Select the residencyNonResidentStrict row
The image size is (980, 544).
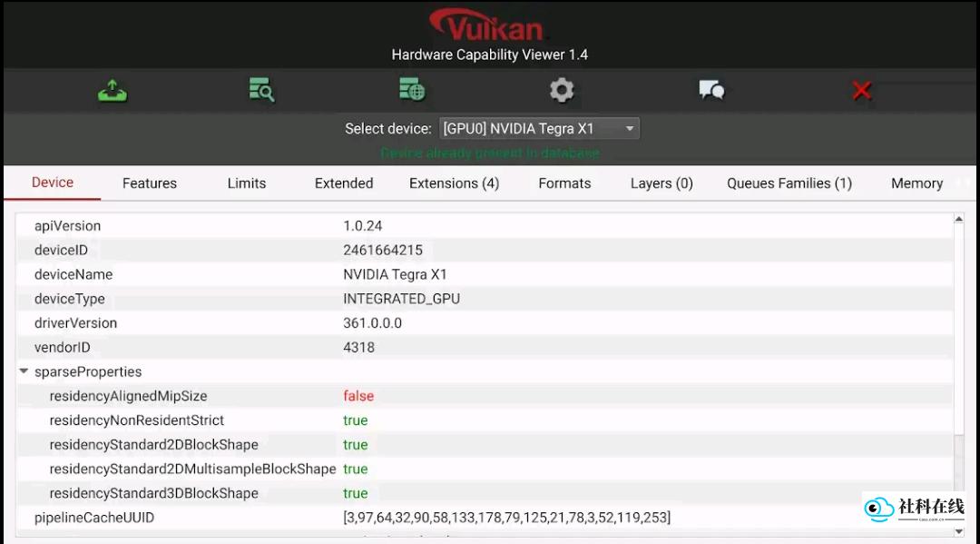(485, 420)
